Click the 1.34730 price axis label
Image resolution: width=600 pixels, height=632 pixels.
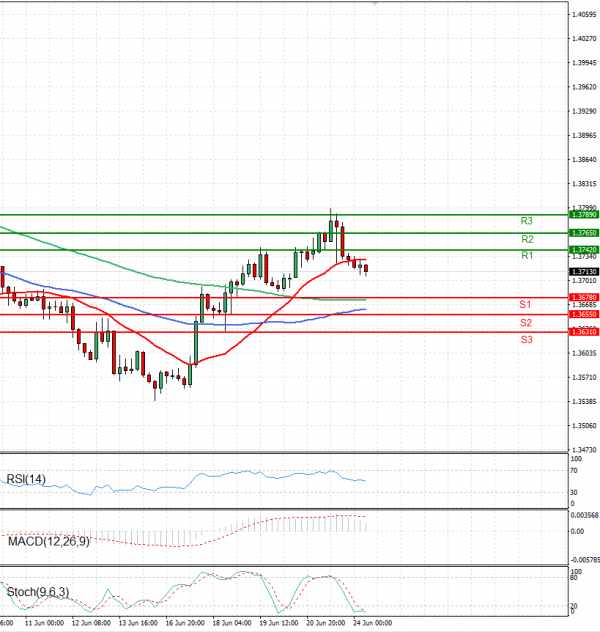pyautogui.click(x=584, y=449)
